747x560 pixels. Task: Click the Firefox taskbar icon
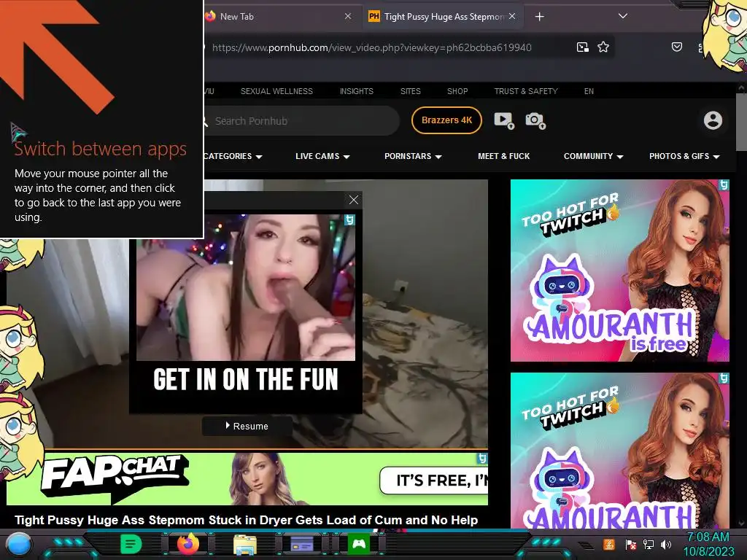189,544
